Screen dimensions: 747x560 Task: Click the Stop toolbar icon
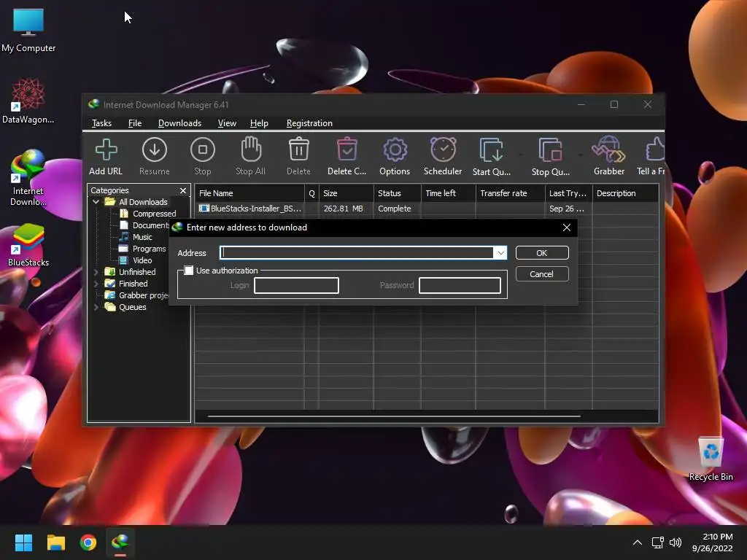203,150
